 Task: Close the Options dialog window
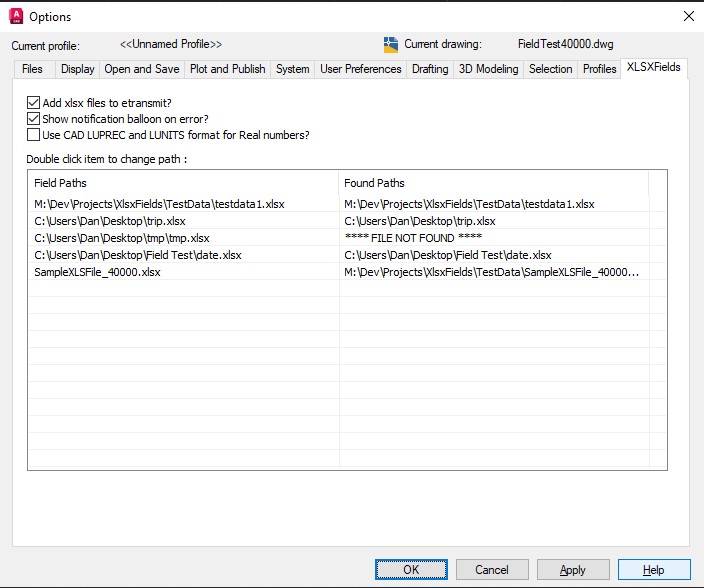tap(688, 16)
